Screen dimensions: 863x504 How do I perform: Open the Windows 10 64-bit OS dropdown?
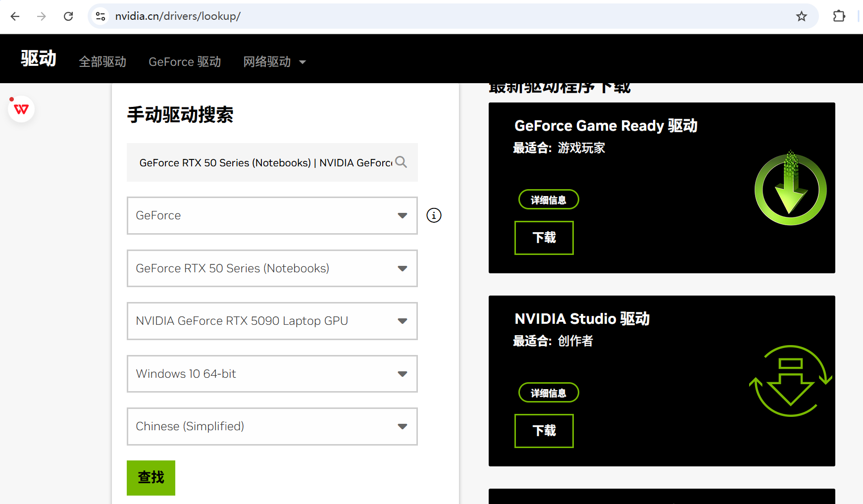click(x=272, y=374)
